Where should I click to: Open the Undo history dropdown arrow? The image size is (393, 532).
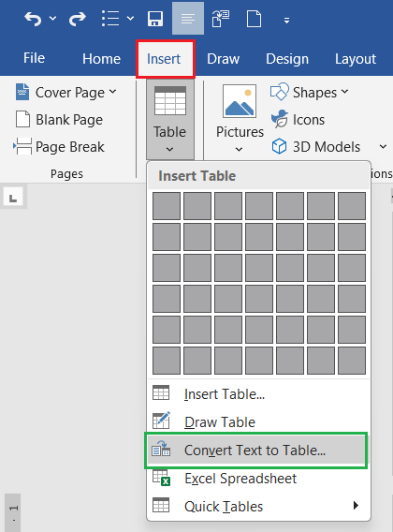point(52,18)
